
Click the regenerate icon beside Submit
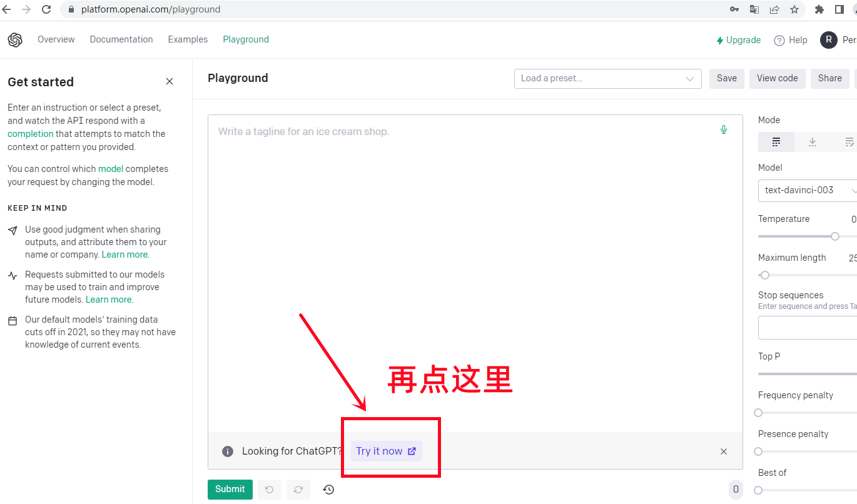click(298, 490)
